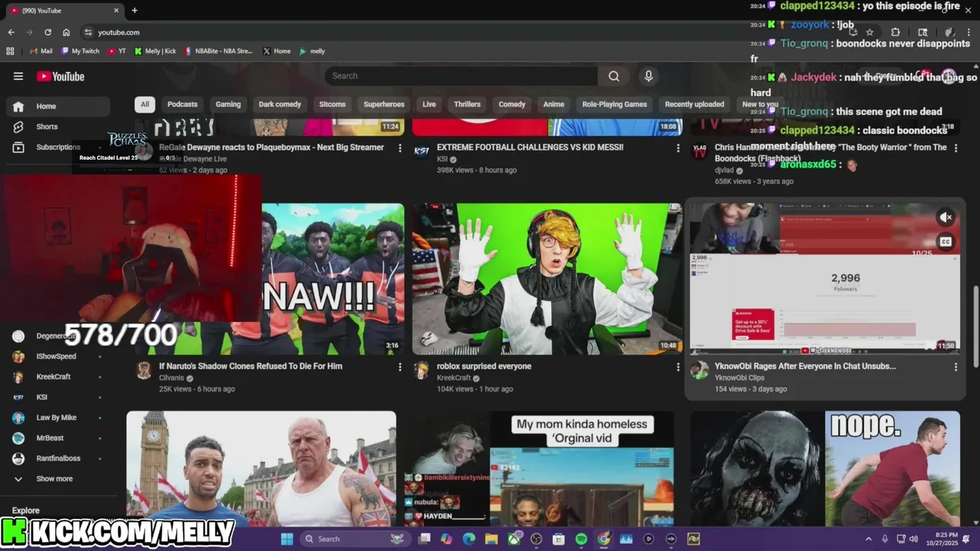Select the Gaming filter chip
Viewport: 980px width, 551px height.
coord(228,104)
